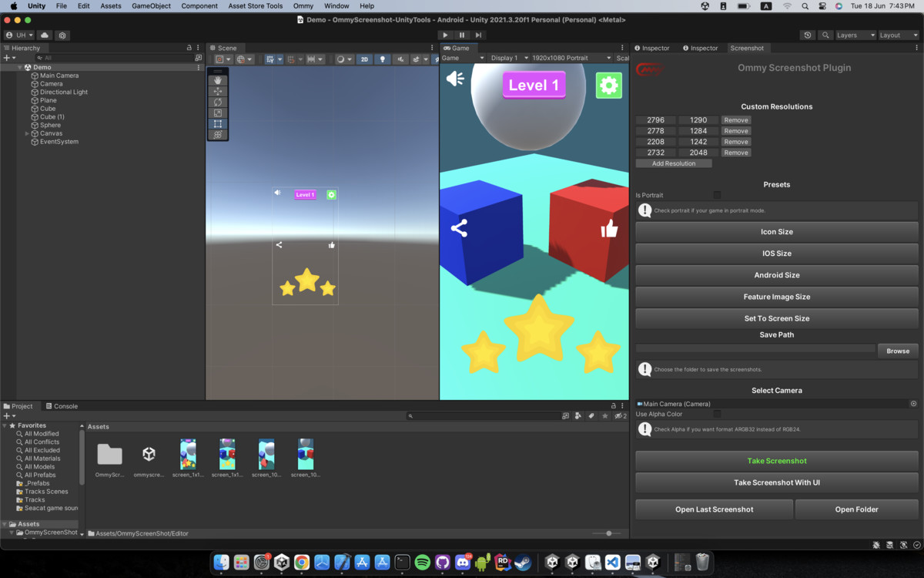Click the Project panel lock icon
The height and width of the screenshot is (578, 924).
[x=614, y=406]
